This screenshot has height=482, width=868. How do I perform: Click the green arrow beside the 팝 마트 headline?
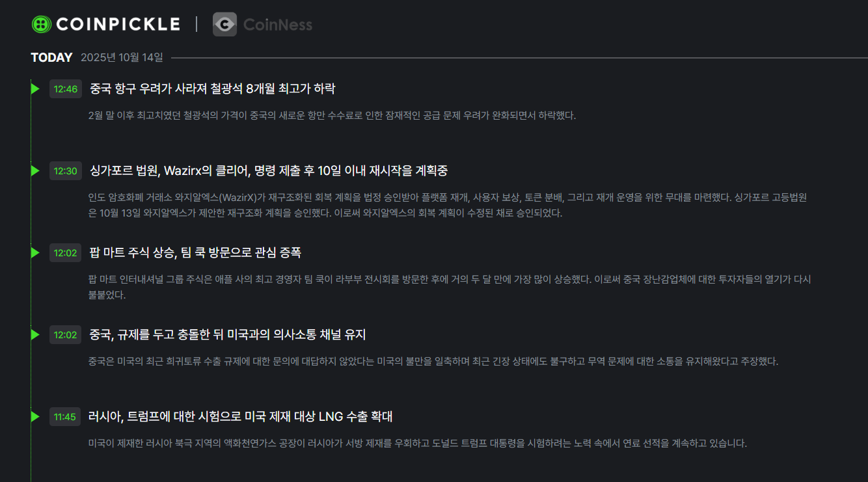pyautogui.click(x=35, y=252)
